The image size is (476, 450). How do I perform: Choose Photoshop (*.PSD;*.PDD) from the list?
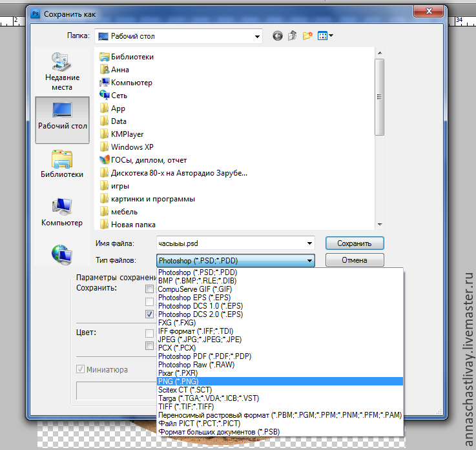pyautogui.click(x=280, y=272)
